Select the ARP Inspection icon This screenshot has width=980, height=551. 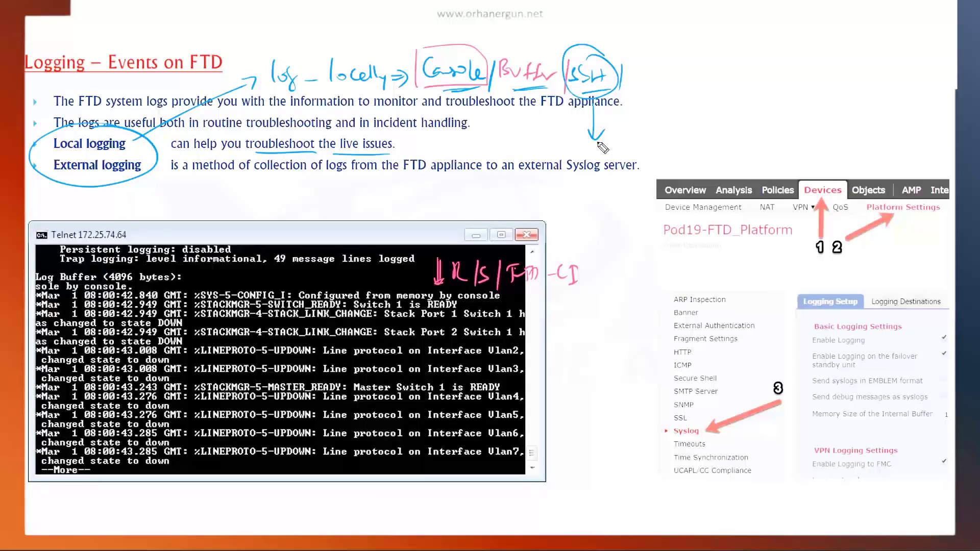700,298
